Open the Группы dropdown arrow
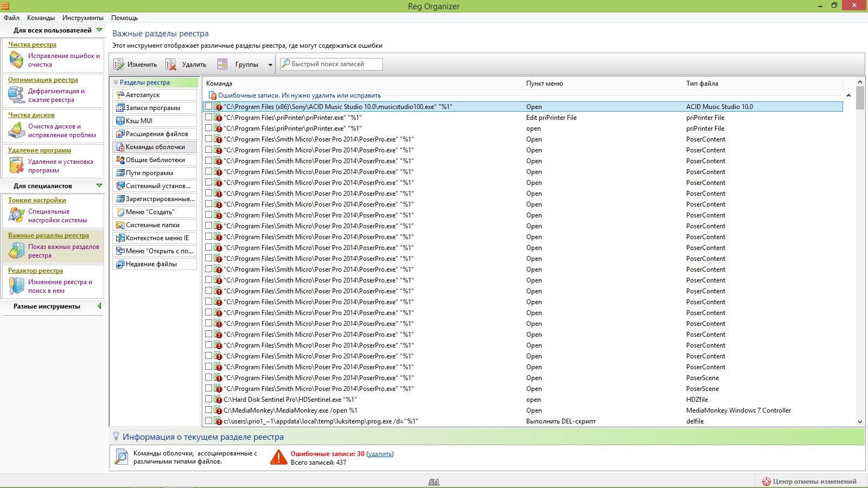The width and height of the screenshot is (868, 488). pyautogui.click(x=270, y=65)
